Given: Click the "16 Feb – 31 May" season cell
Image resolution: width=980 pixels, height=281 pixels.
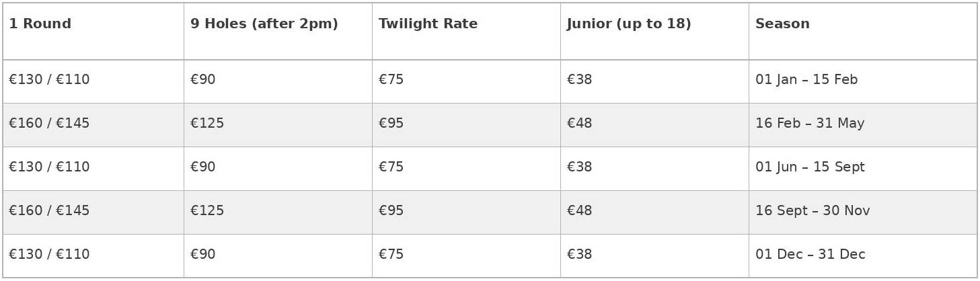Looking at the screenshot, I should coord(809,124).
